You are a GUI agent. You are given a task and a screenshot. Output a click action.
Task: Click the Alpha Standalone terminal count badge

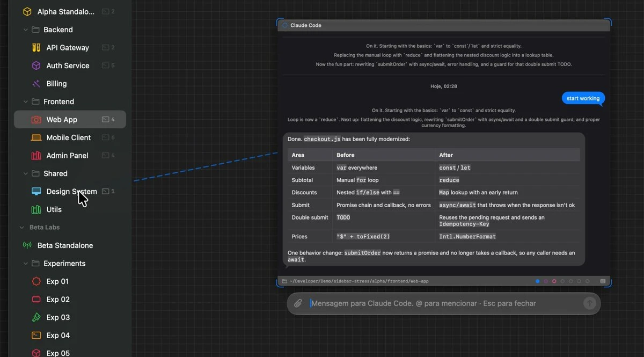(108, 11)
